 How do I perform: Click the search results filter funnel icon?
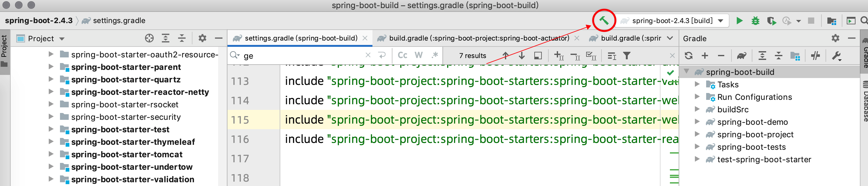[x=627, y=56]
